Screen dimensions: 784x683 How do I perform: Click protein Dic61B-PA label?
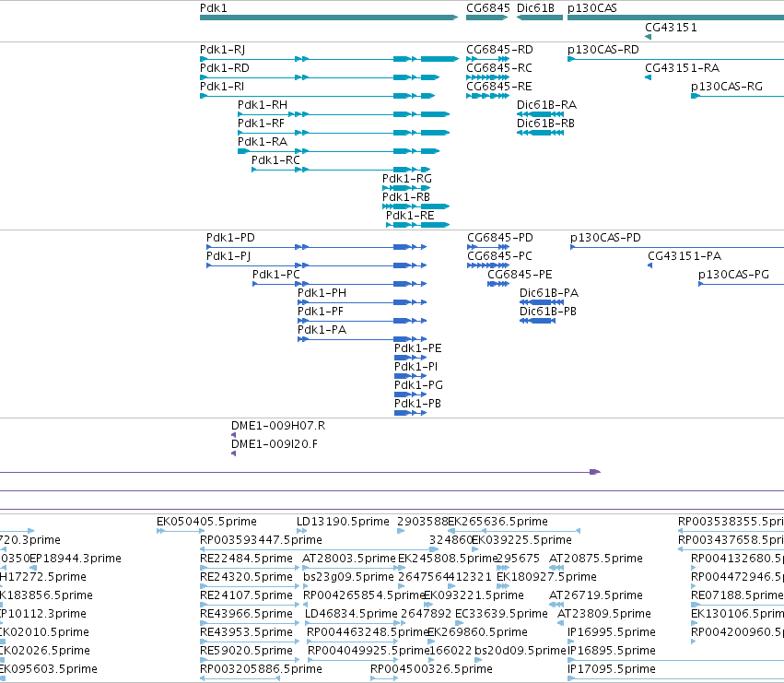(549, 293)
